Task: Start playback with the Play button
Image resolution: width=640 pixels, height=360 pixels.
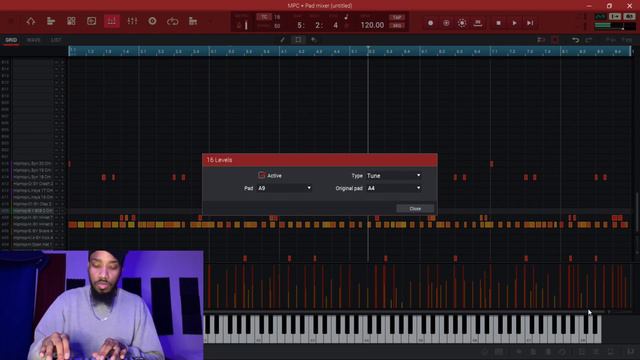Action: (x=514, y=23)
